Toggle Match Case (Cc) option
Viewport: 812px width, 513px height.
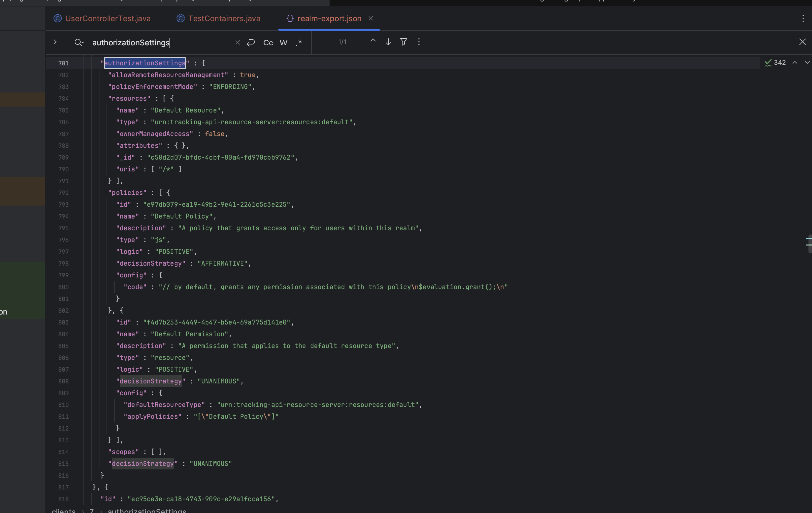[x=268, y=42]
